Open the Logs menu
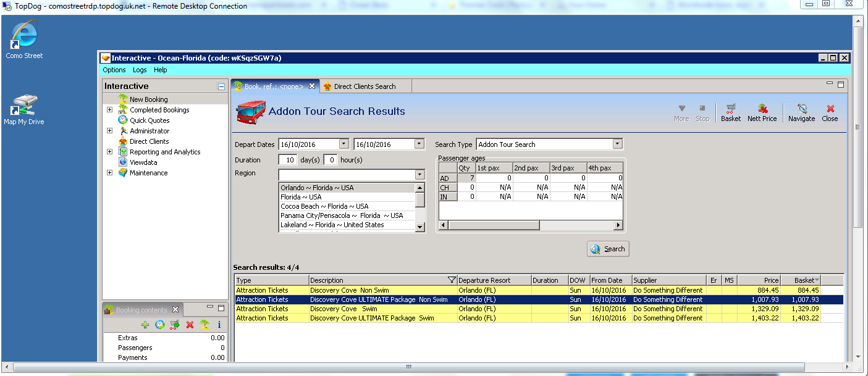This screenshot has width=868, height=376. click(x=140, y=70)
